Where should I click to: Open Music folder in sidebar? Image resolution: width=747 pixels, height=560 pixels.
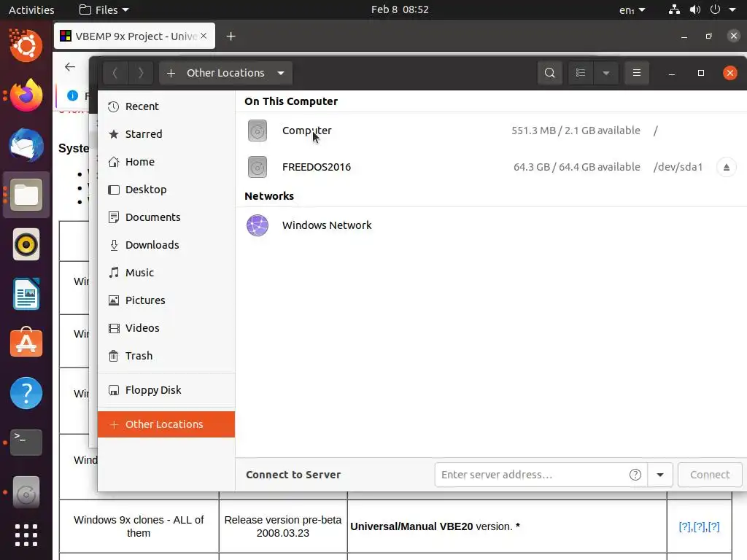166,273
